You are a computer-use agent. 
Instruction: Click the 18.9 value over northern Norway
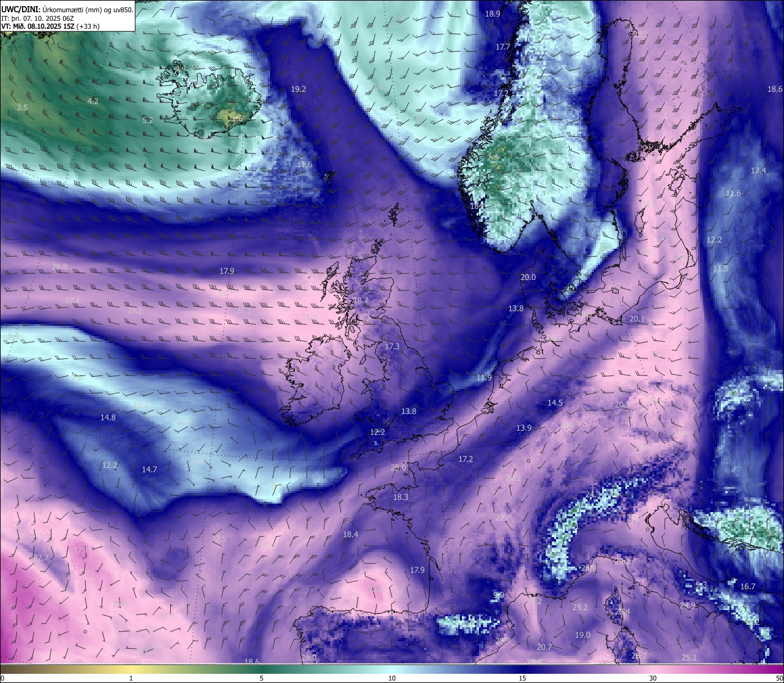tap(492, 13)
